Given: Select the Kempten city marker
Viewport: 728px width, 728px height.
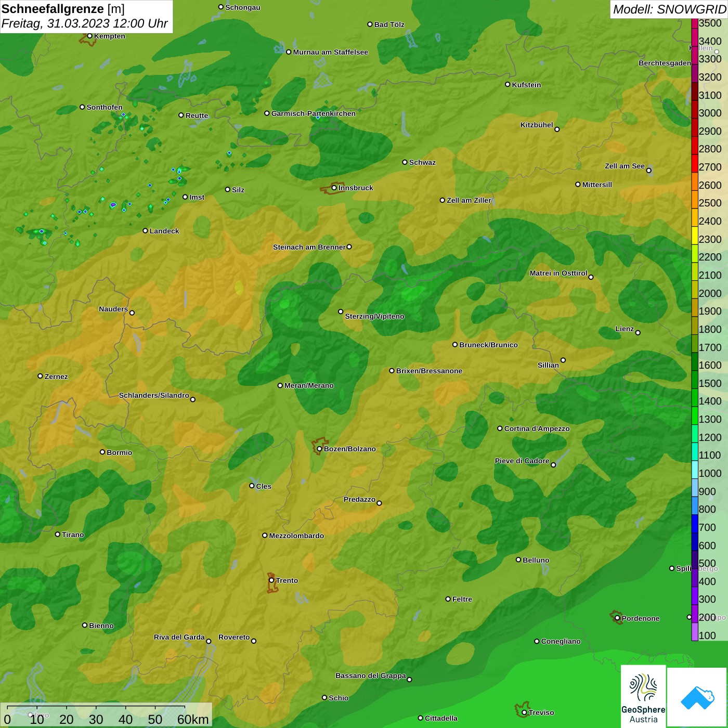Looking at the screenshot, I should coord(89,36).
